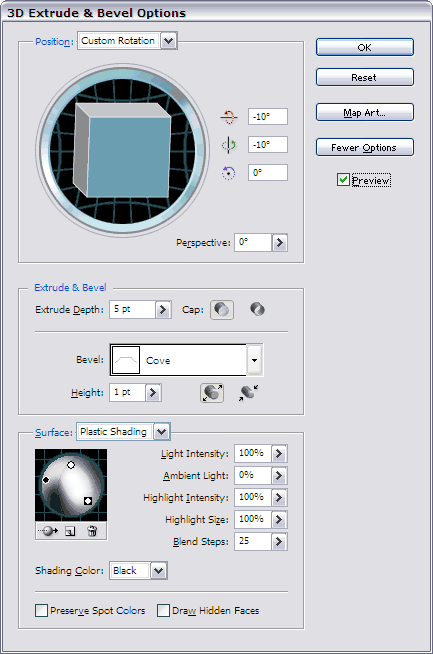Open the Highlight Intensity slider arrow
The width and height of the screenshot is (433, 654).
[279, 498]
